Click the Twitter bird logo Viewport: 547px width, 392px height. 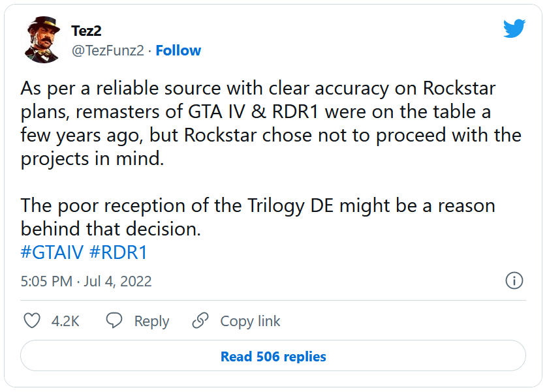(514, 28)
